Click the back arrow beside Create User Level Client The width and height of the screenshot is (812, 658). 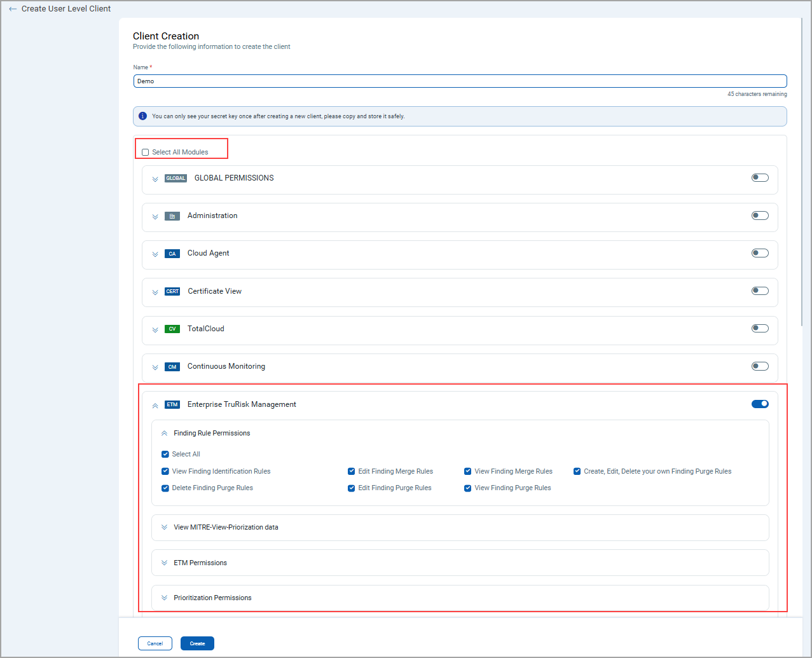click(12, 8)
